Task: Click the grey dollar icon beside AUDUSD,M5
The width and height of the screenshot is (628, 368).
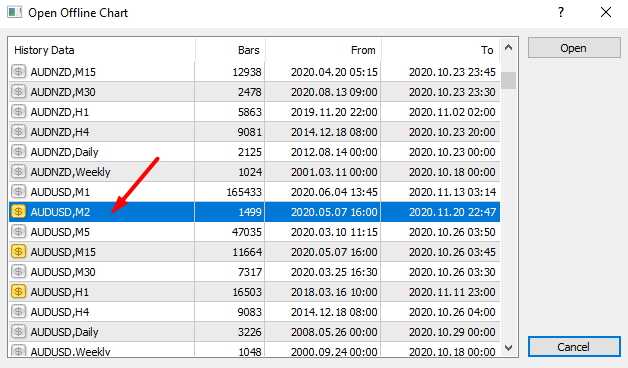Action: point(18,232)
